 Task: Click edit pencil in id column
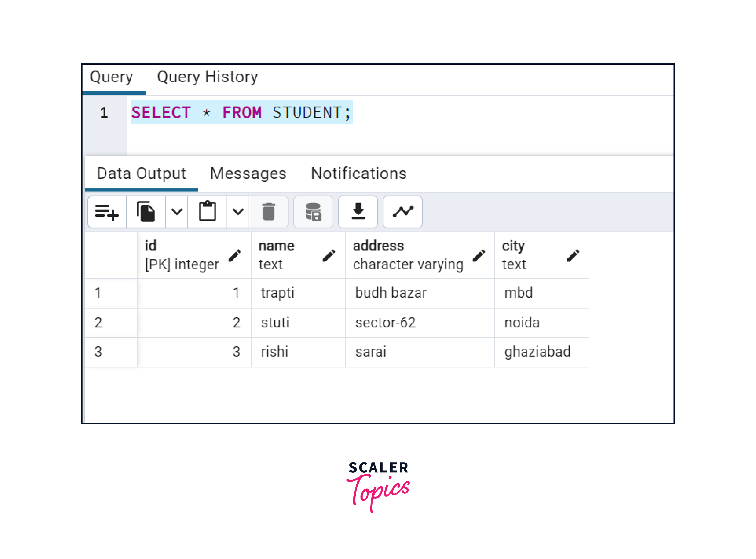(x=235, y=256)
